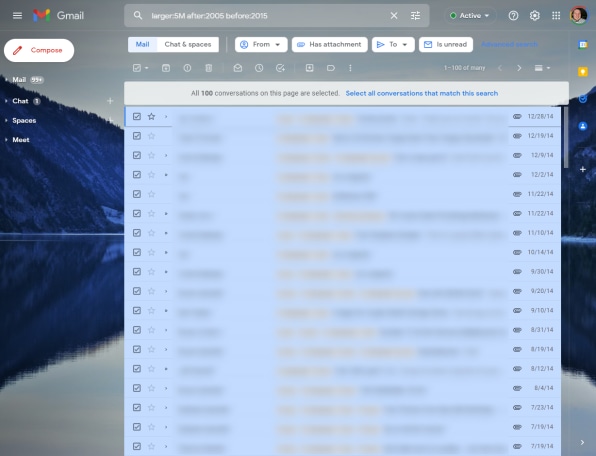Viewport: 596px width, 456px height.
Task: Click the Snooze clock icon
Action: tap(259, 68)
